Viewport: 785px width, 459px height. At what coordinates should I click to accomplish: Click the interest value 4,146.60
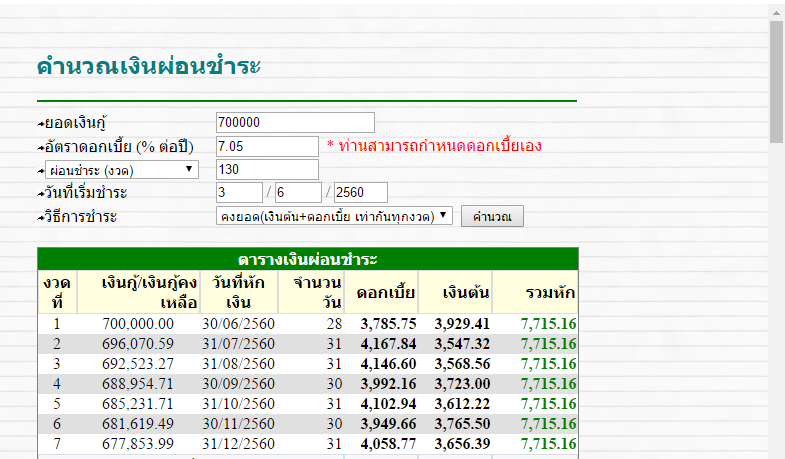388,364
